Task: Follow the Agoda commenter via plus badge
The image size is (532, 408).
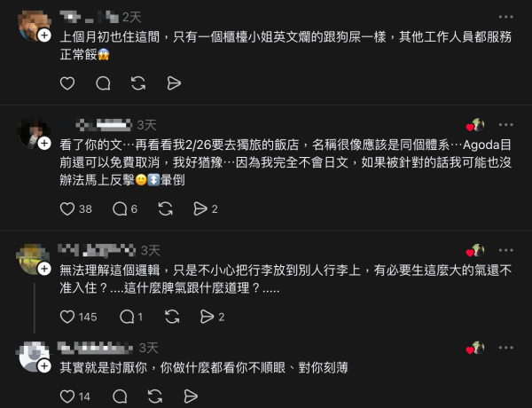Action: coord(44,143)
